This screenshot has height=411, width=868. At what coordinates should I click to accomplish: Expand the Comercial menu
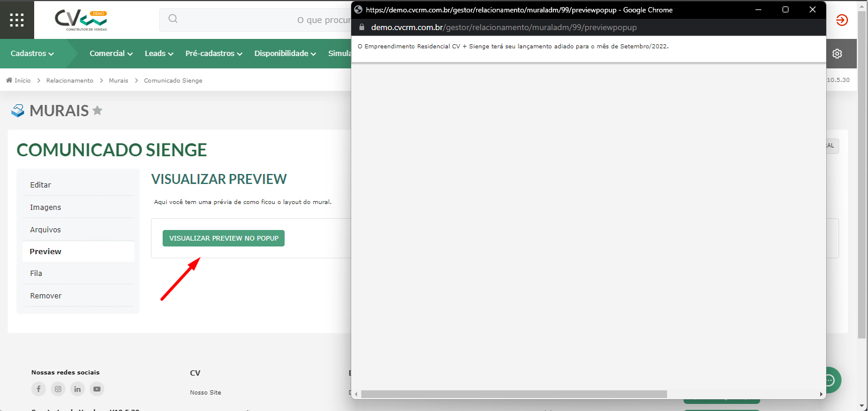111,54
